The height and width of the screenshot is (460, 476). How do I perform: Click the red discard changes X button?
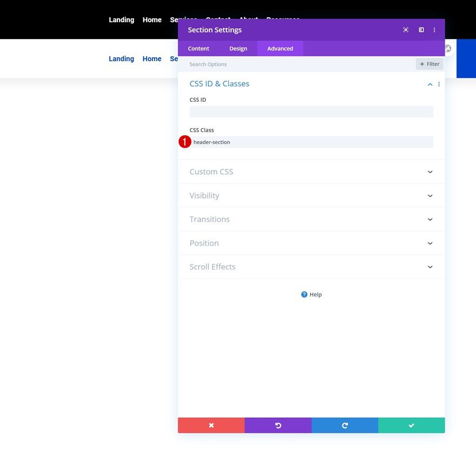[211, 425]
